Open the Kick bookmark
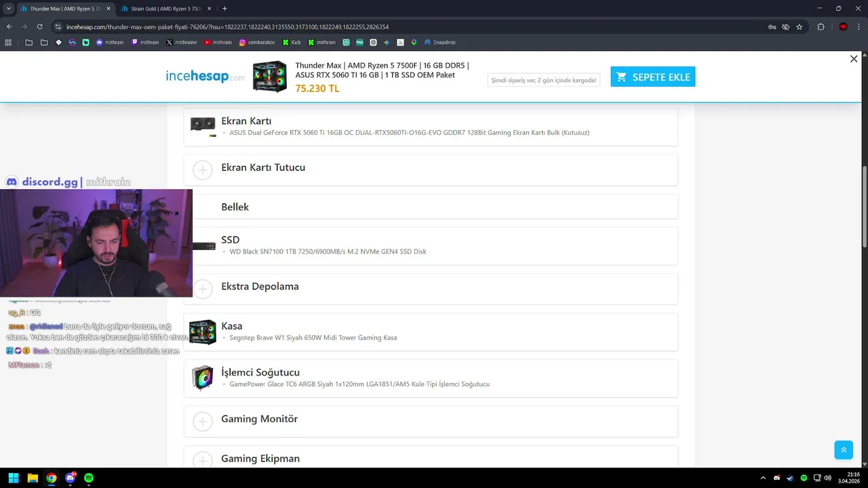The image size is (868, 488). 292,42
